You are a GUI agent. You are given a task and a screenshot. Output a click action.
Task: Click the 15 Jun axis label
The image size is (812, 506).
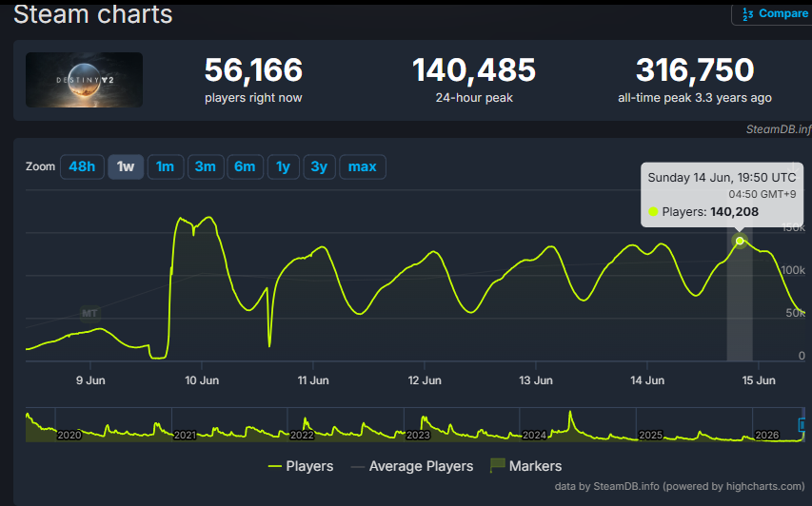[x=759, y=380]
